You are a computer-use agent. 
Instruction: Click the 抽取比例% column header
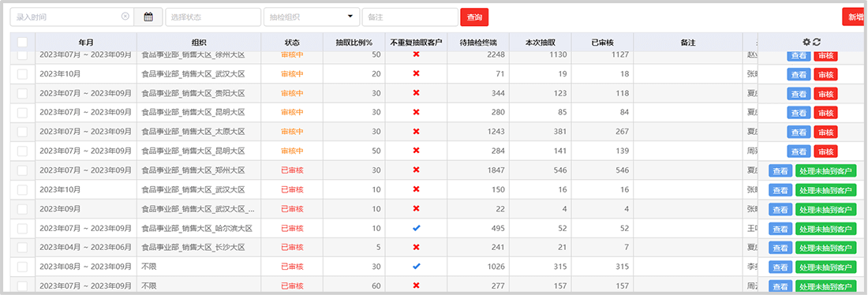coord(354,42)
